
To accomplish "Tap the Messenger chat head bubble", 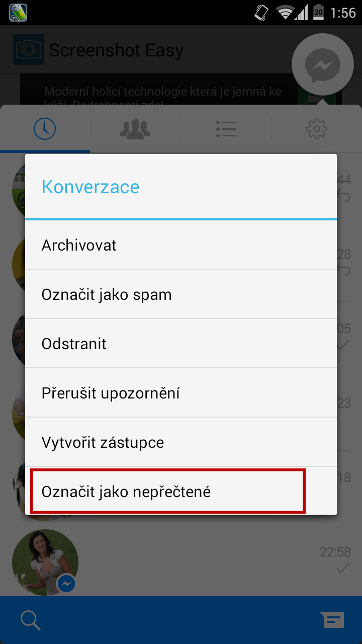I will 323,65.
